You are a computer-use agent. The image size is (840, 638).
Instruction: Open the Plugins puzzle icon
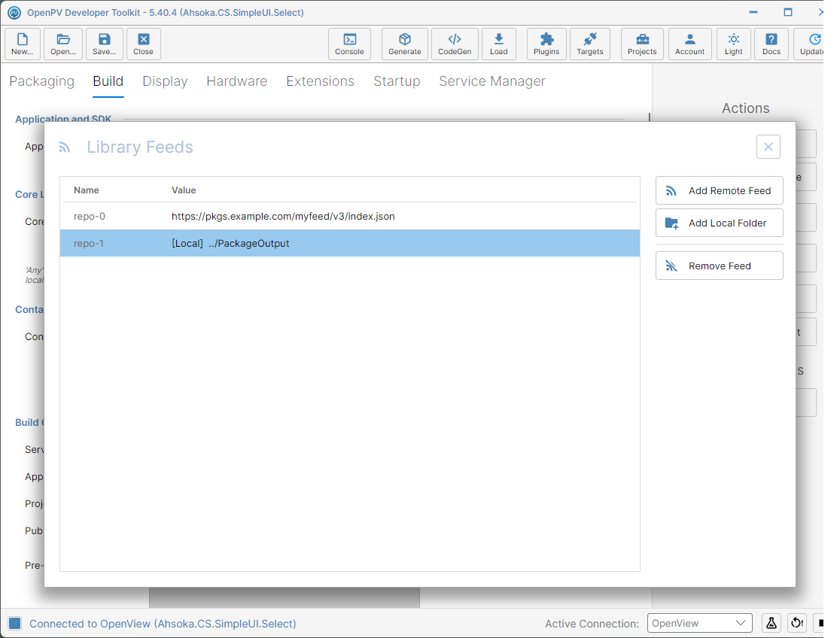546,44
